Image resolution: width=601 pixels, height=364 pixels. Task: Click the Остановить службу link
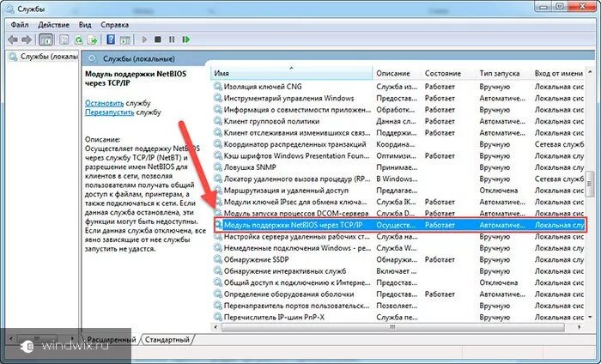coord(104,103)
